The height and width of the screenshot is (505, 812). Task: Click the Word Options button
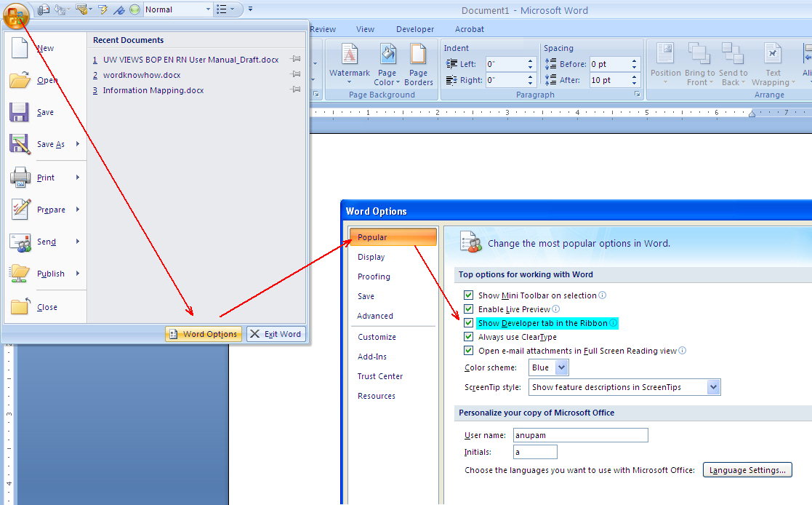204,334
